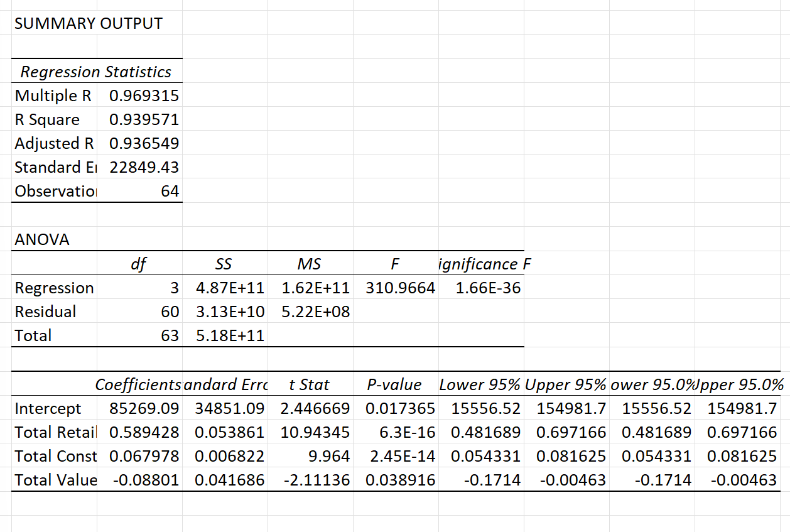Select the Total Retail coefficient 0.589428
Viewport: 790px width, 532px height.
coord(144,432)
